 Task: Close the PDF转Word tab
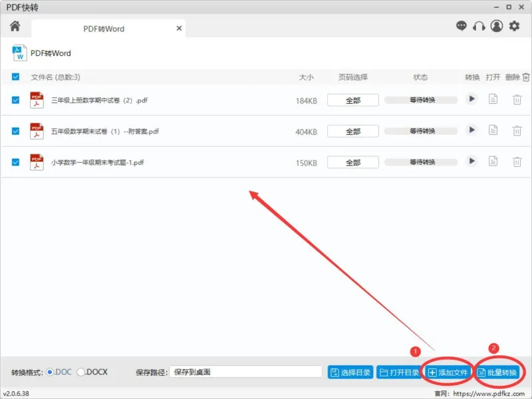pos(179,29)
